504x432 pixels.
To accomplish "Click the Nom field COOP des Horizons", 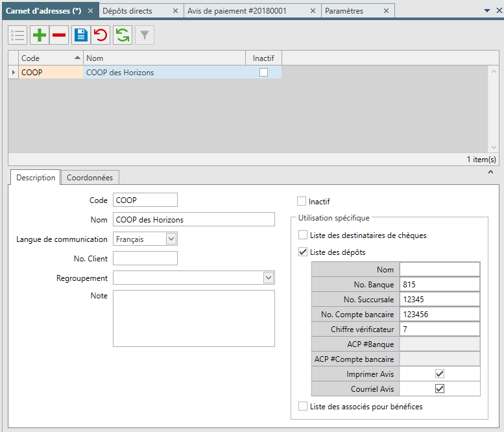I will tap(194, 219).
